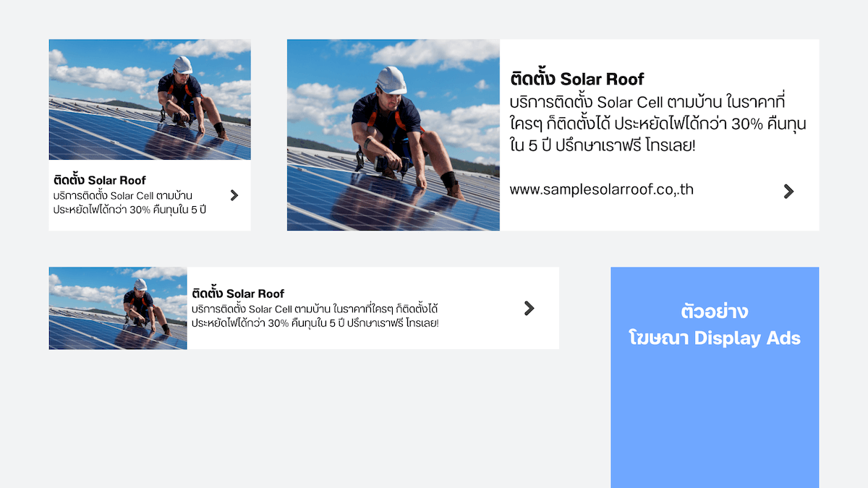Click the empty lower area of the blue box

[715, 427]
